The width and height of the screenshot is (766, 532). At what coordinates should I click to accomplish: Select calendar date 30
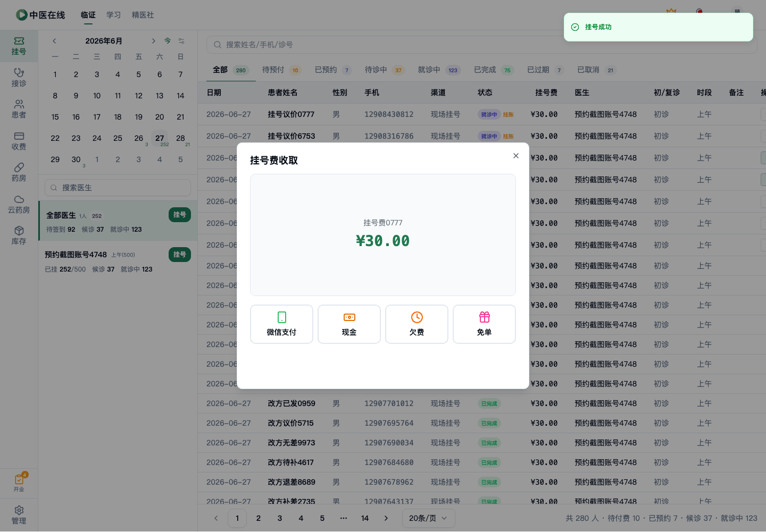click(x=76, y=159)
